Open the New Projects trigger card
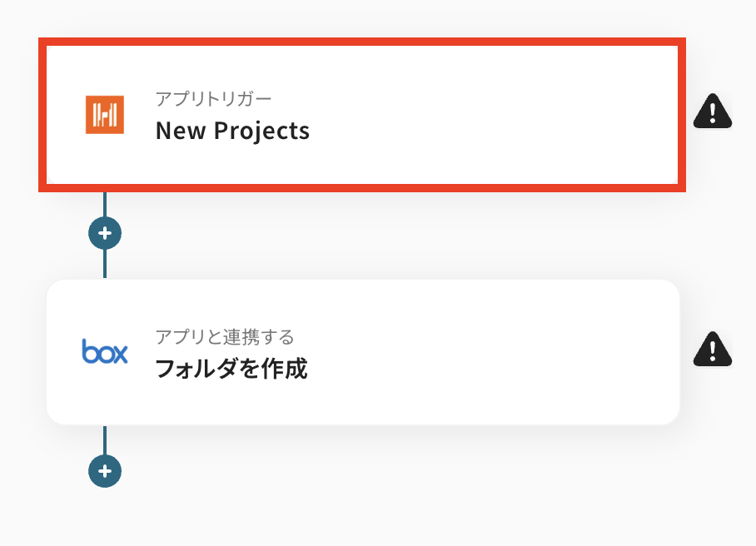756x546 pixels. [363, 114]
